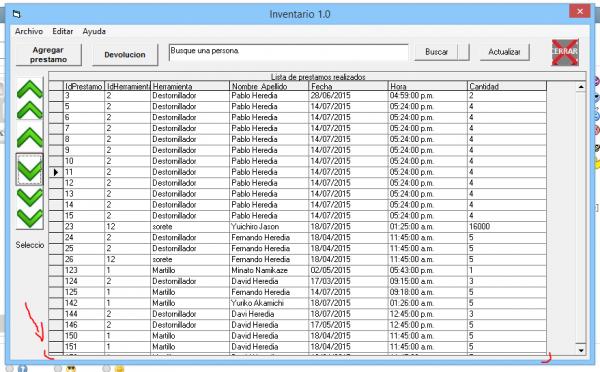
Task: Select the row marker for IdPrestamo 11
Action: click(56, 172)
